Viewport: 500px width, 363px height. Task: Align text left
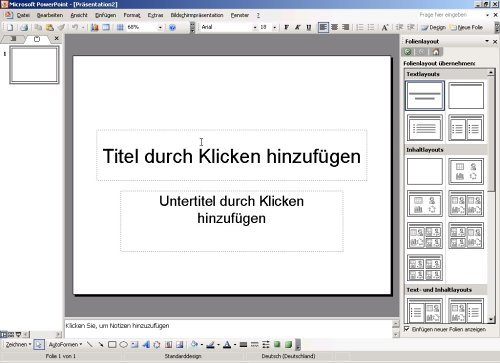[323, 27]
